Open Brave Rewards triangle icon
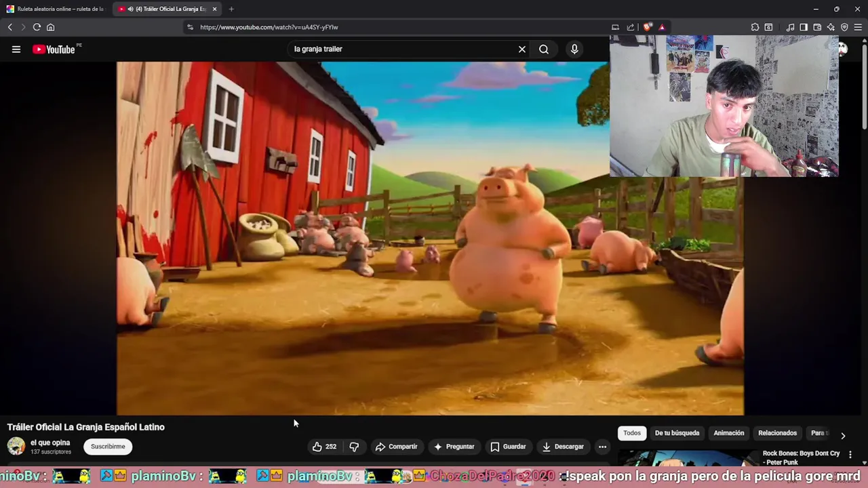868x488 pixels. [662, 27]
